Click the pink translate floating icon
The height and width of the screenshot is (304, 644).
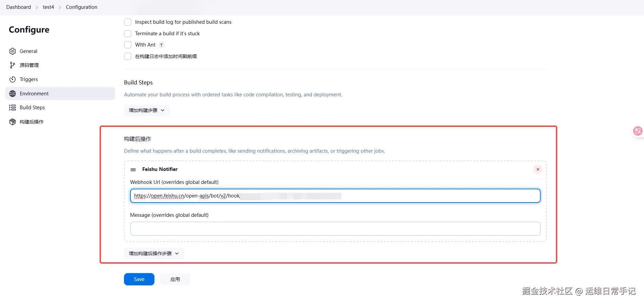pyautogui.click(x=638, y=131)
